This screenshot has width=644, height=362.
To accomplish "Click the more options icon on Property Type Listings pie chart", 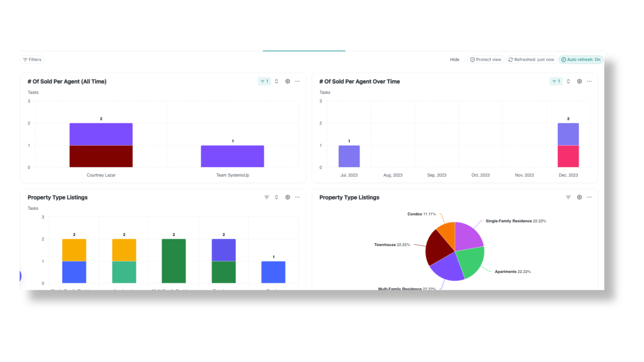I will pos(589,197).
